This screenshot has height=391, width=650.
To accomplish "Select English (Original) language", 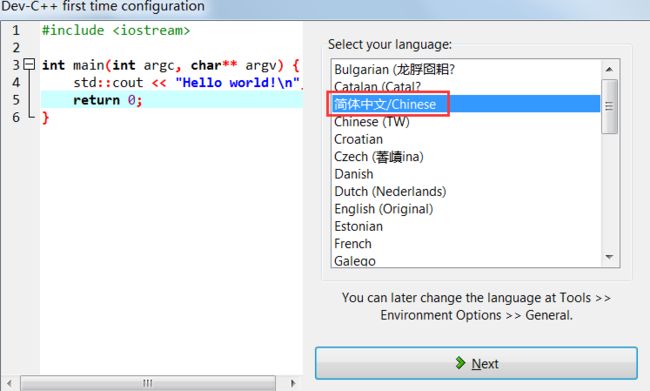I will (x=466, y=209).
